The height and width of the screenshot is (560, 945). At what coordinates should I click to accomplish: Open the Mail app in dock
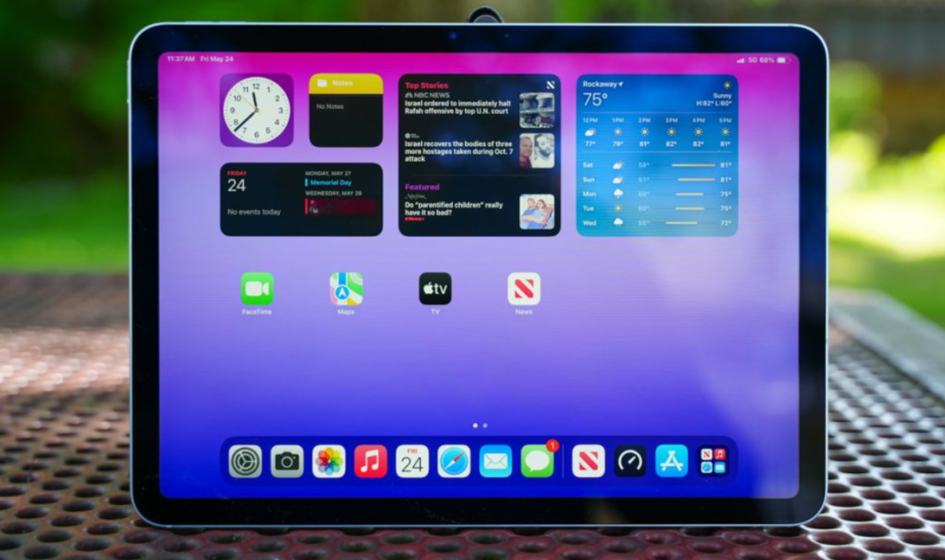496,461
